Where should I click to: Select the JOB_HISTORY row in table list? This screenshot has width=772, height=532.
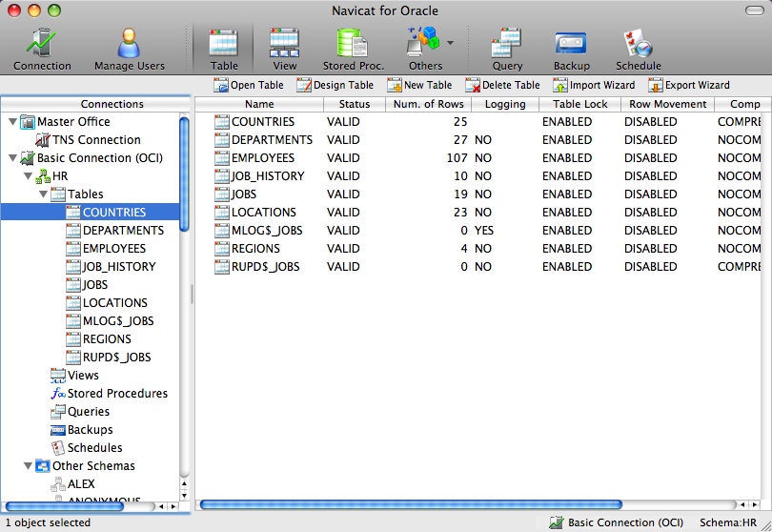477,176
